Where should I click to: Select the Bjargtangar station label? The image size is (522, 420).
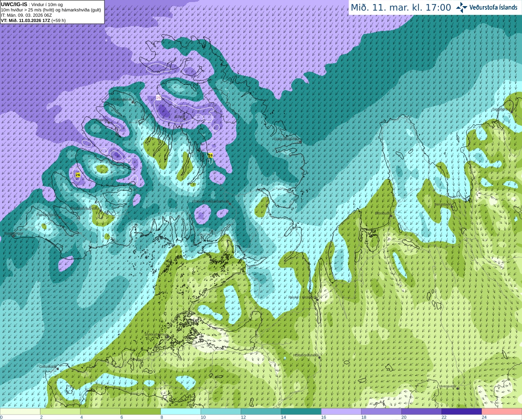pos(13,234)
